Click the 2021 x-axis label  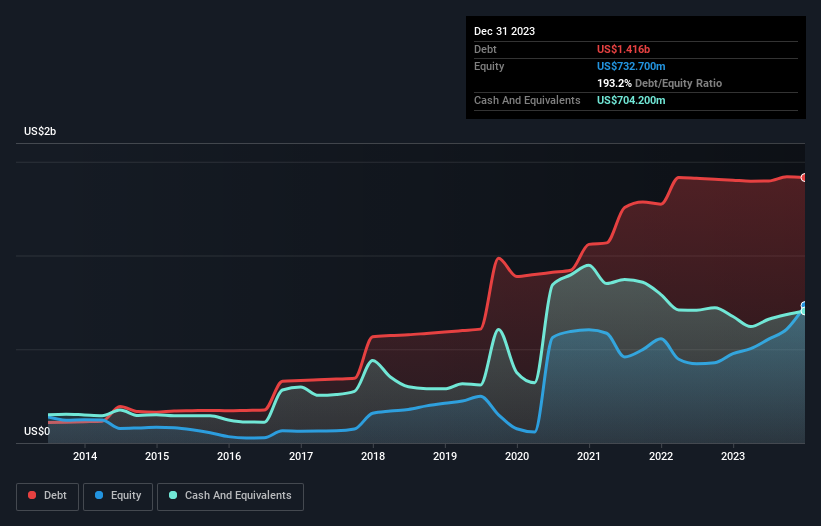point(589,456)
